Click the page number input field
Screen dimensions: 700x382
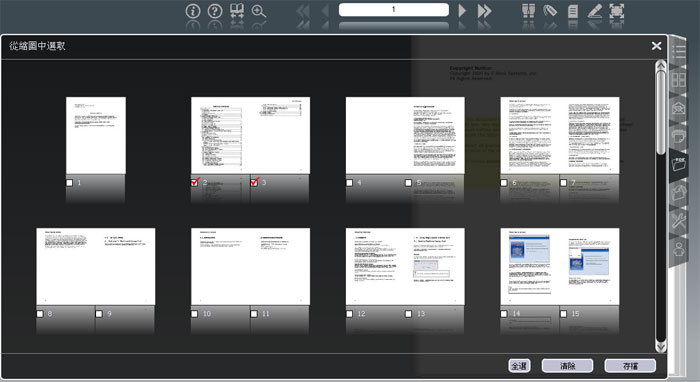[394, 9]
